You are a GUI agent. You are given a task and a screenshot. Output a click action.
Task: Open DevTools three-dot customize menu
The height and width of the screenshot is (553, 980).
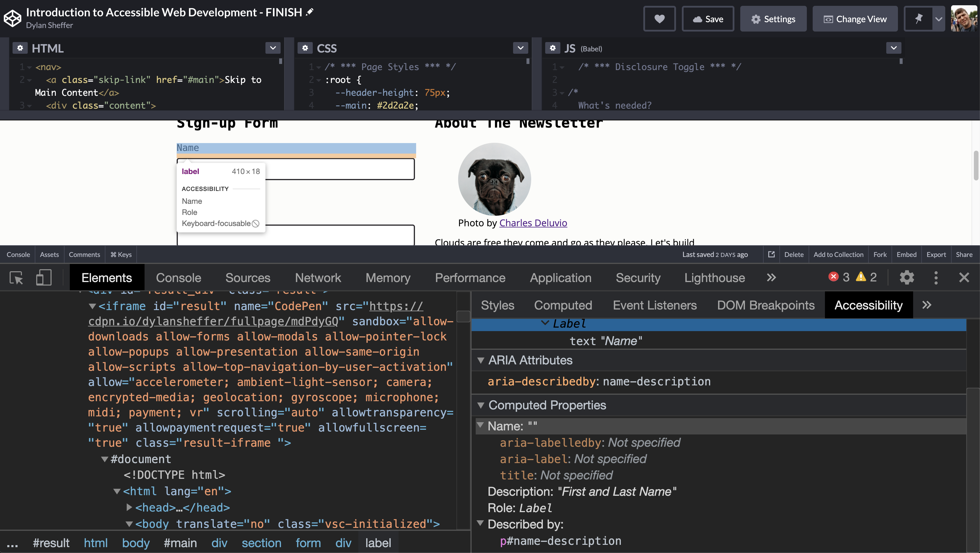[x=936, y=278]
